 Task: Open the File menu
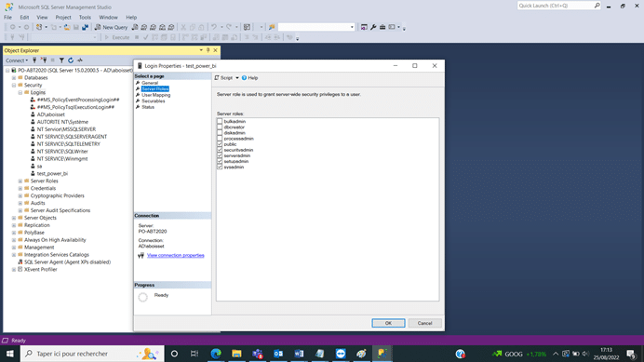tap(7, 18)
